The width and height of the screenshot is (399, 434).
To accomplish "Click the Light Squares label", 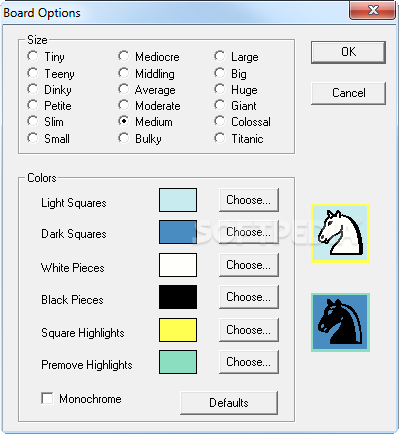I will [74, 203].
